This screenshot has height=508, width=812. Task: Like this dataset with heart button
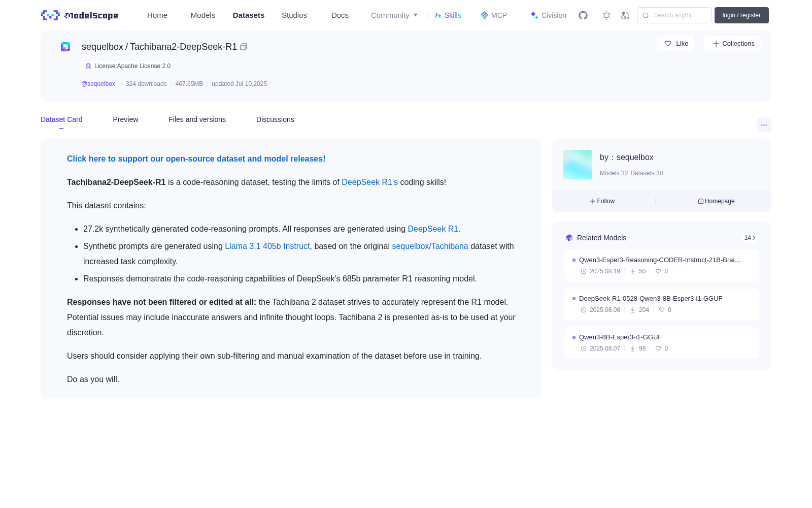(675, 44)
